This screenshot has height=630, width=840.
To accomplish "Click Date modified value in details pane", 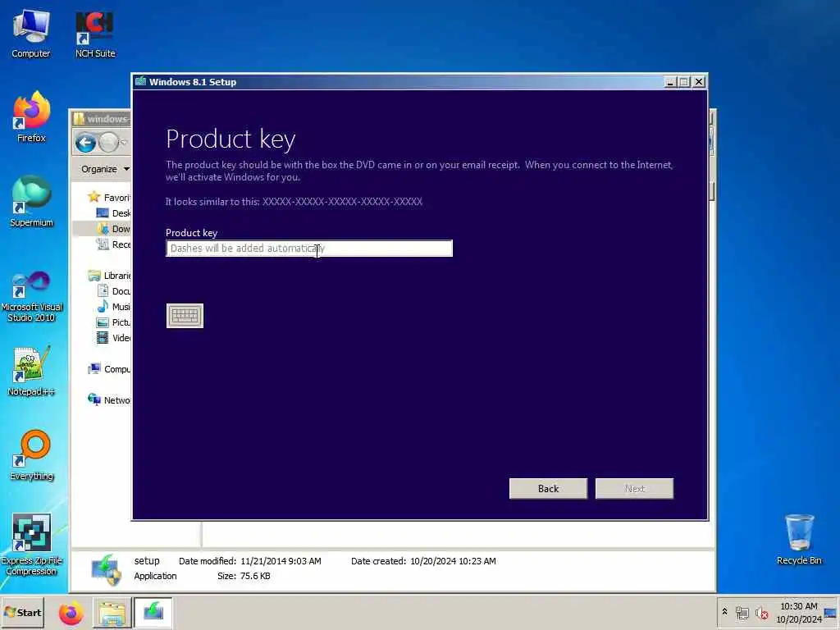I will click(281, 561).
